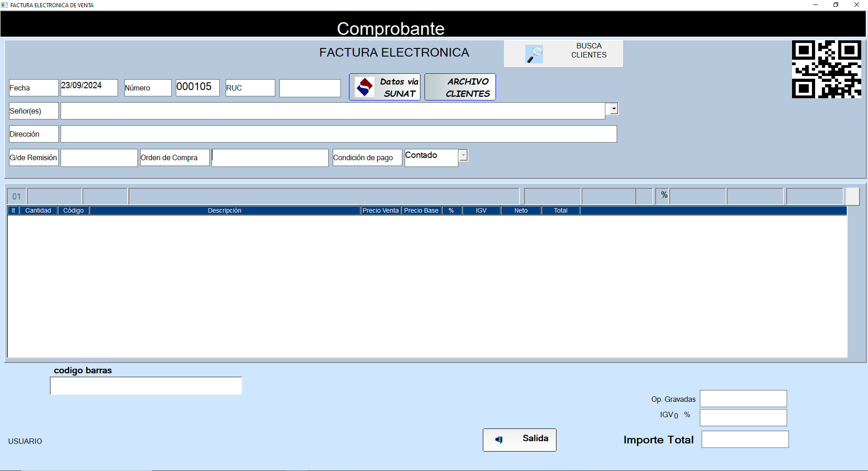Viewport: 868px width, 471px height.
Task: Click the QR code image
Action: [826, 69]
